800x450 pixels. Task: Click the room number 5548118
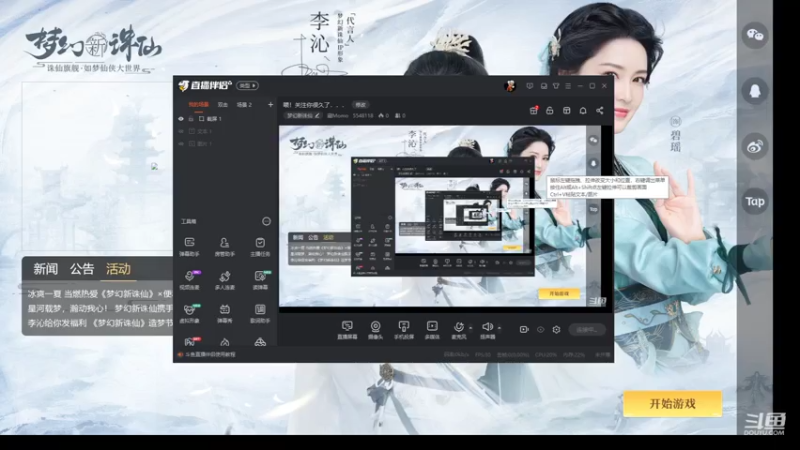click(363, 116)
